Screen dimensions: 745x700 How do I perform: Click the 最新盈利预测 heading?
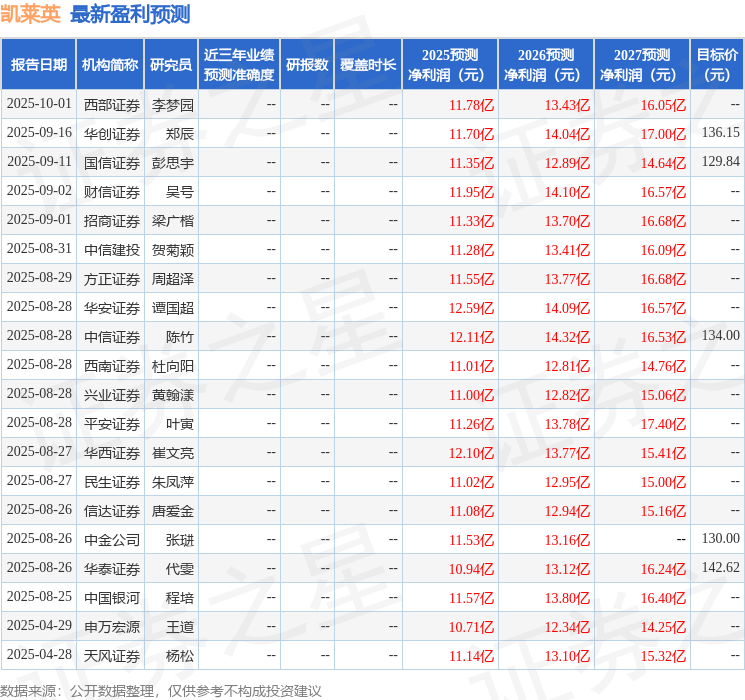[x=130, y=14]
